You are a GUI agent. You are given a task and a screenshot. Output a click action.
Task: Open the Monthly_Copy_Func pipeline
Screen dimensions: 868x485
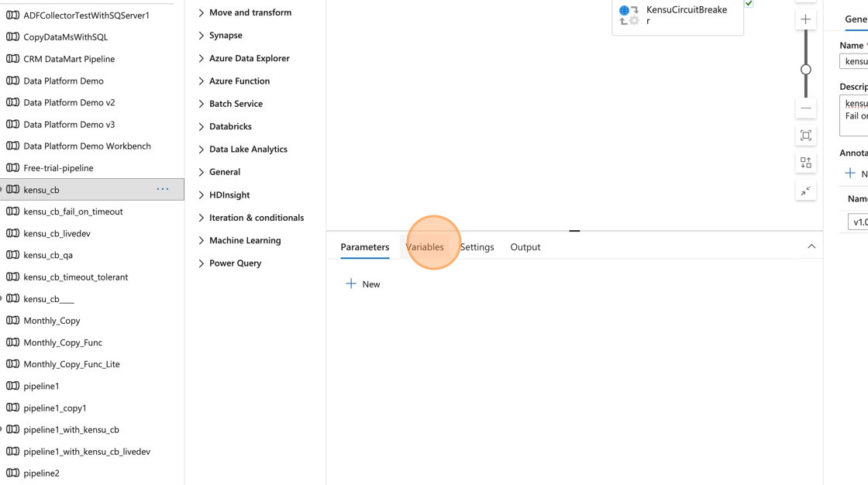point(63,342)
